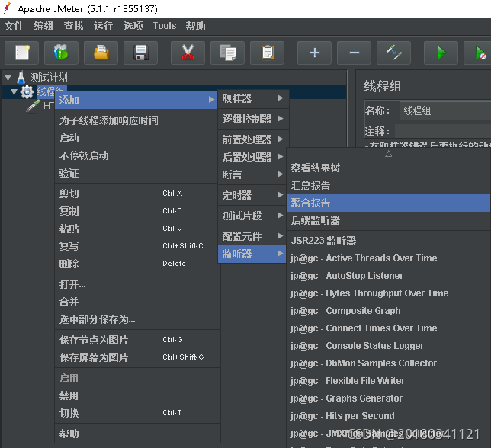Open the 编辑 menu
Screen dimensions: 491x448
pyautogui.click(x=44, y=26)
